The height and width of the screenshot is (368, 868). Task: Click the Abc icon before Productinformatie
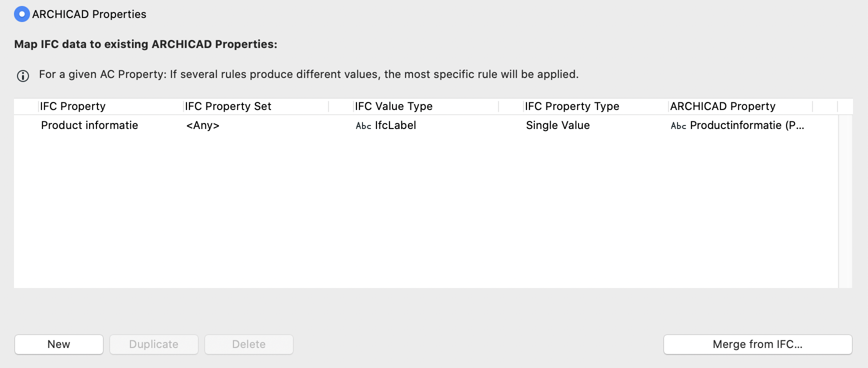(x=678, y=126)
